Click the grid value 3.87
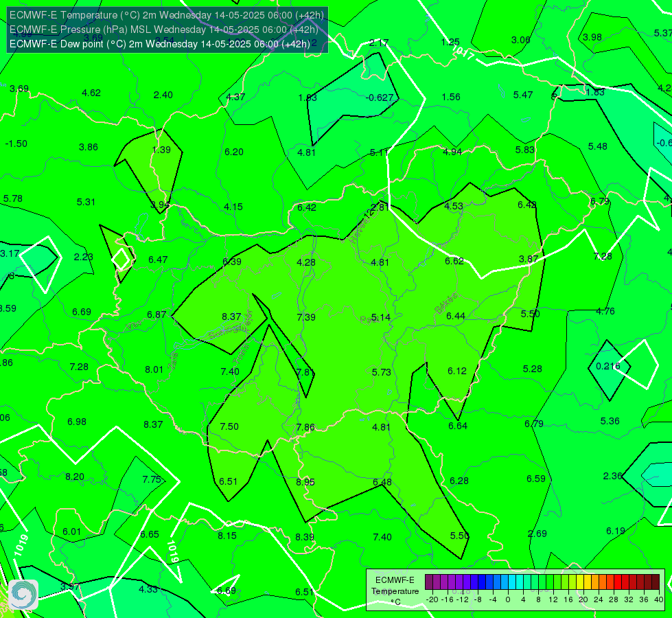672x618 pixels. click(x=528, y=259)
